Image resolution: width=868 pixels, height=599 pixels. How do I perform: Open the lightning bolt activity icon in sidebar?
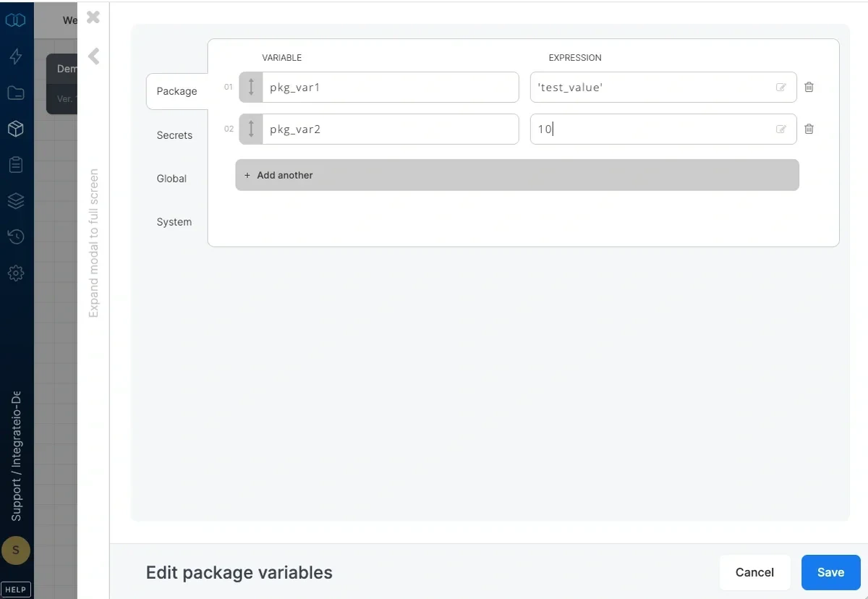click(x=16, y=56)
